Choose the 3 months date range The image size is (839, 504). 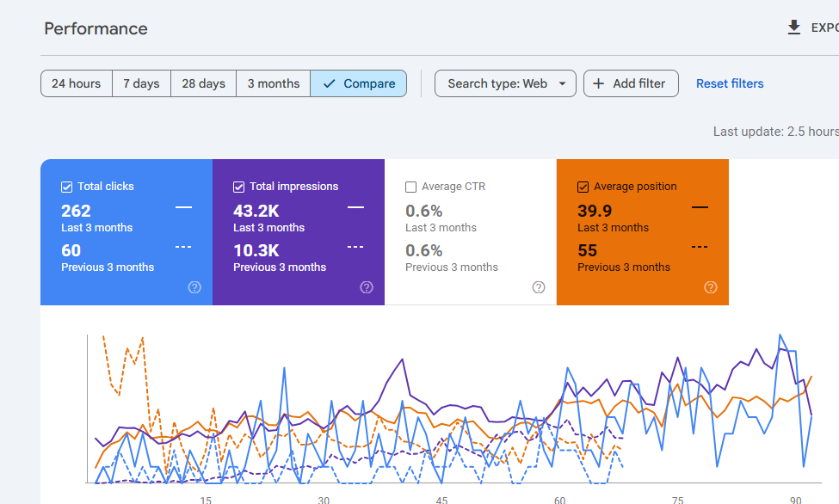[274, 83]
